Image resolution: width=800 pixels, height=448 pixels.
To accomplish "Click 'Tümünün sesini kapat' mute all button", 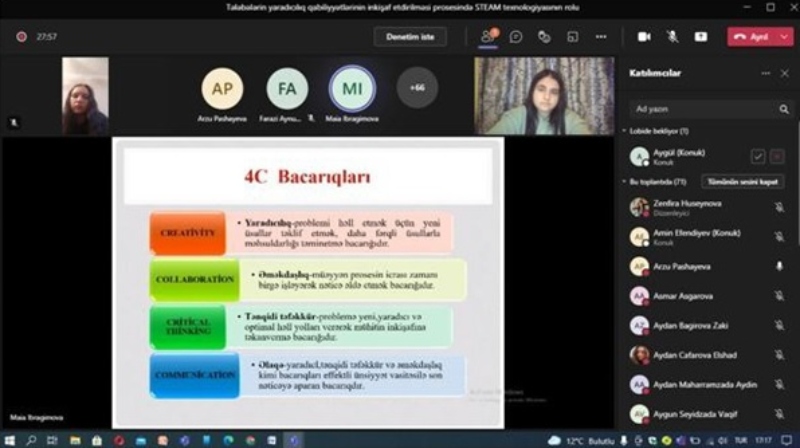I will pyautogui.click(x=743, y=182).
